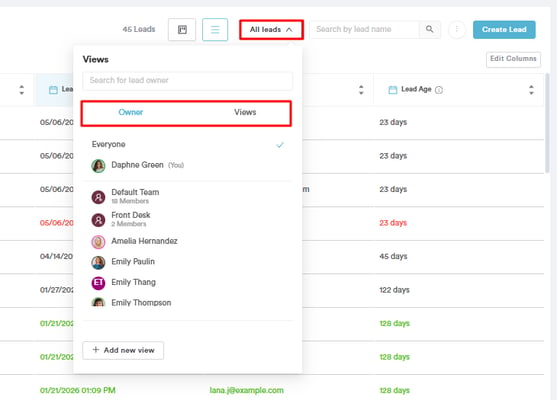Screen dimensions: 557x400
Task: Select Emily Thompson as owner
Action: click(188, 302)
